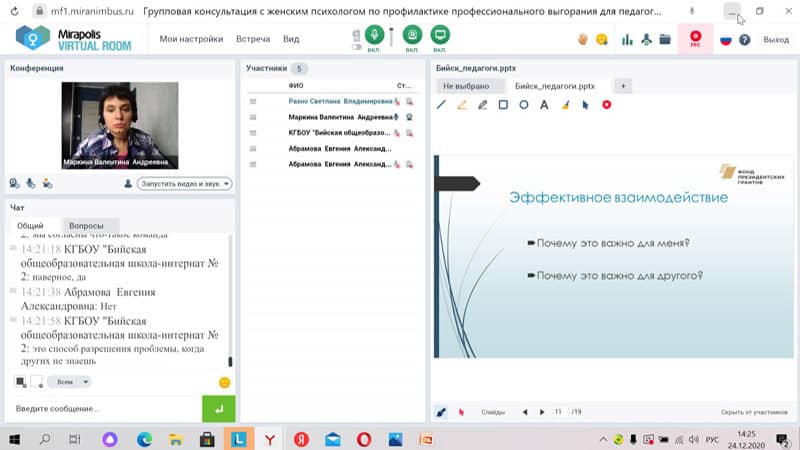Open the row menu icon for КГБОУ participant

click(x=253, y=133)
